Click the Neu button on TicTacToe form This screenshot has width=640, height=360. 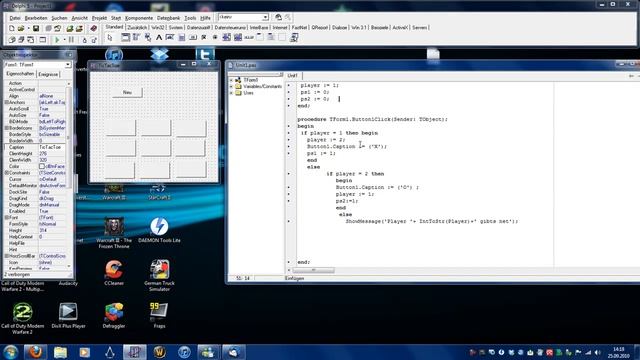coord(127,93)
